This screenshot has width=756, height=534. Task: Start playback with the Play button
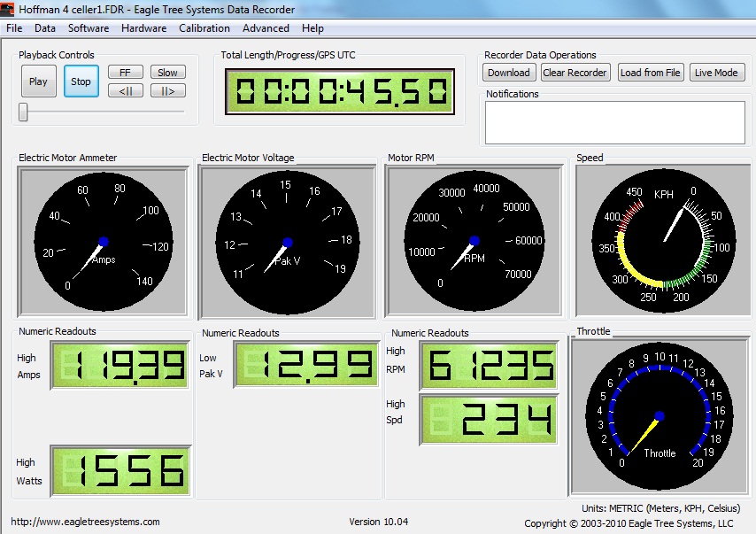(39, 81)
